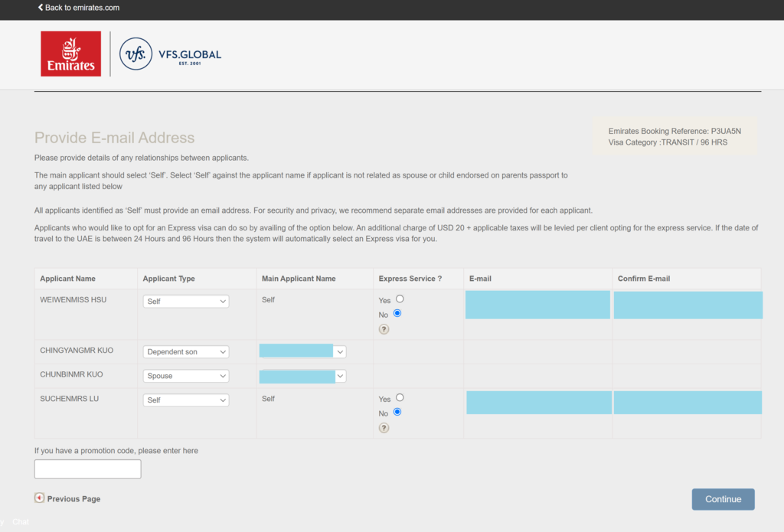The image size is (784, 532).
Task: Open Applicant Type dropdown for WEIWENMISS HSU
Action: [186, 302]
